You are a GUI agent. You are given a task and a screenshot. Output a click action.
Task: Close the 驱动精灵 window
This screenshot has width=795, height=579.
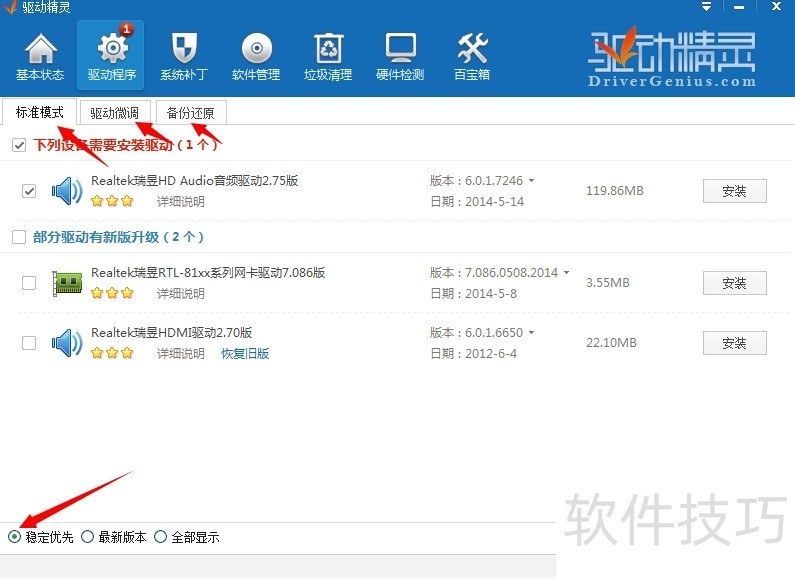[776, 7]
